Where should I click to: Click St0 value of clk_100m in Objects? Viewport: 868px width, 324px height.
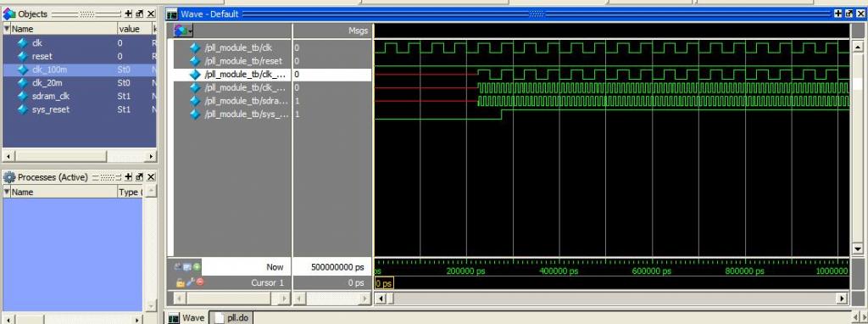click(124, 70)
